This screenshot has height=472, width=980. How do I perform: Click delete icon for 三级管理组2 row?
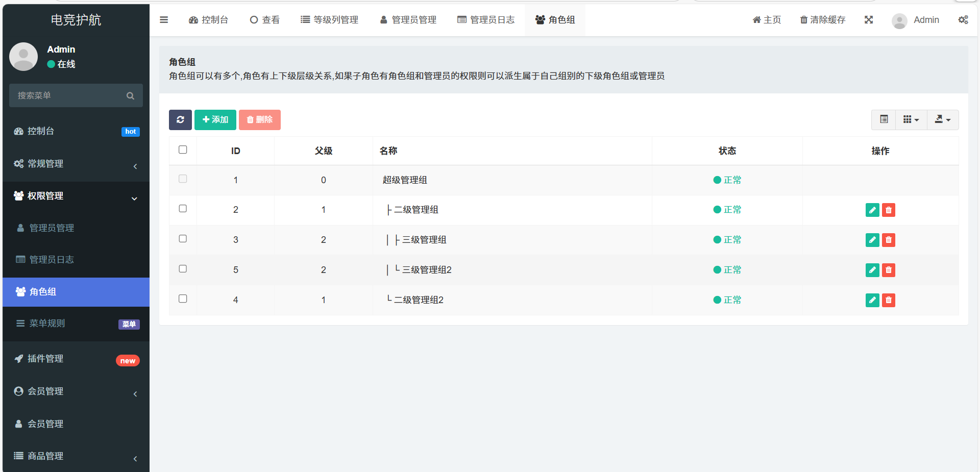(x=889, y=270)
